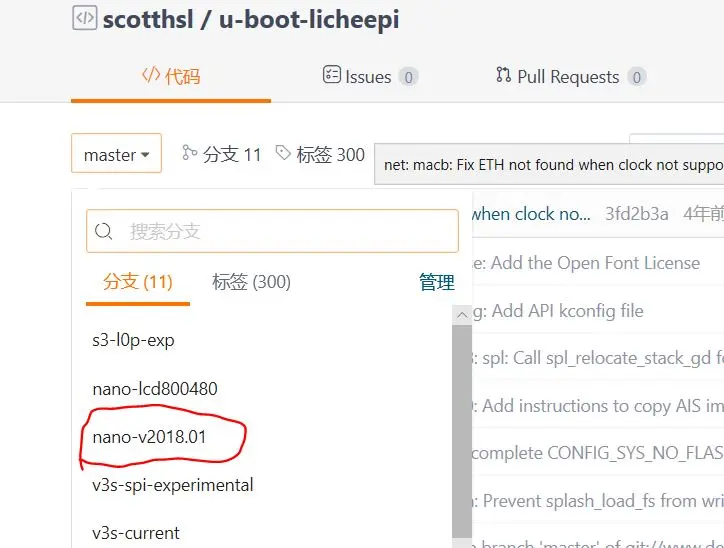Click the tag icon next to 标签 300
This screenshot has width=724, height=548.
tap(283, 153)
